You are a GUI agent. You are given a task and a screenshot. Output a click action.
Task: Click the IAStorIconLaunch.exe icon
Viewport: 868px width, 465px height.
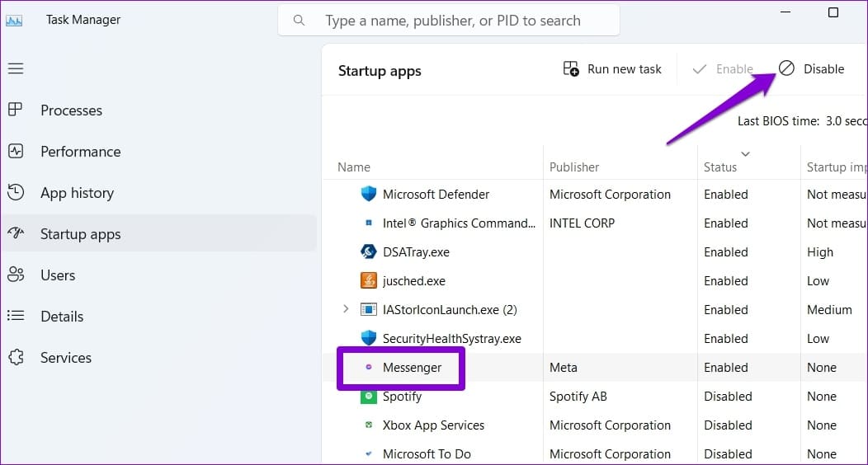[369, 309]
